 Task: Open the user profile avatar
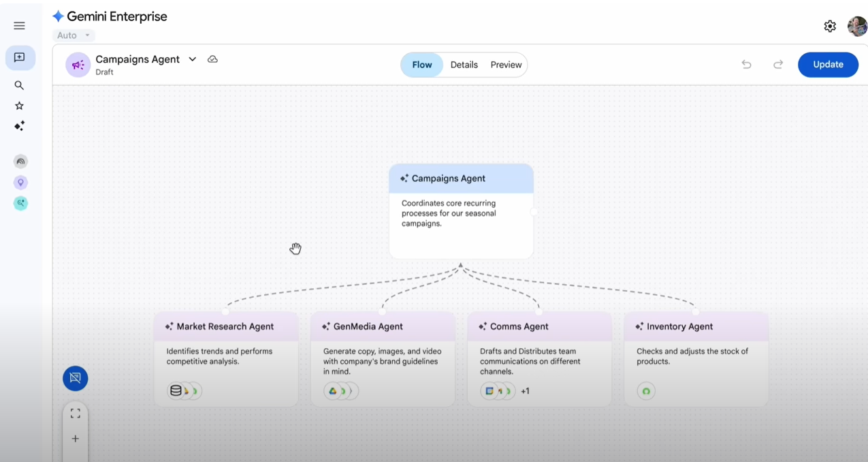click(856, 26)
